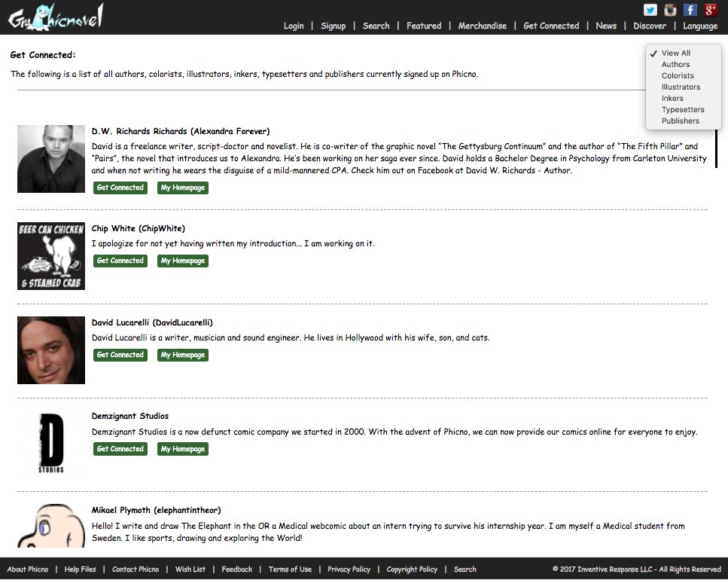The image size is (728, 580).
Task: Open Copyright Policy footer link
Action: [412, 569]
